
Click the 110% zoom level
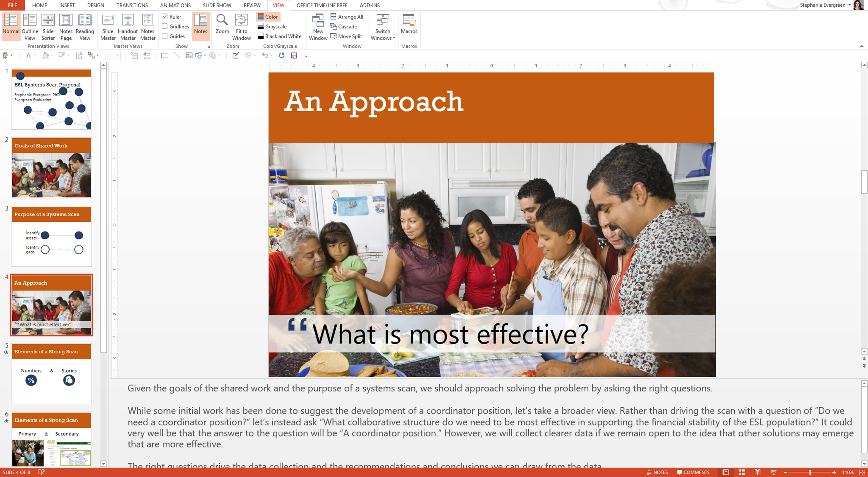(848, 472)
